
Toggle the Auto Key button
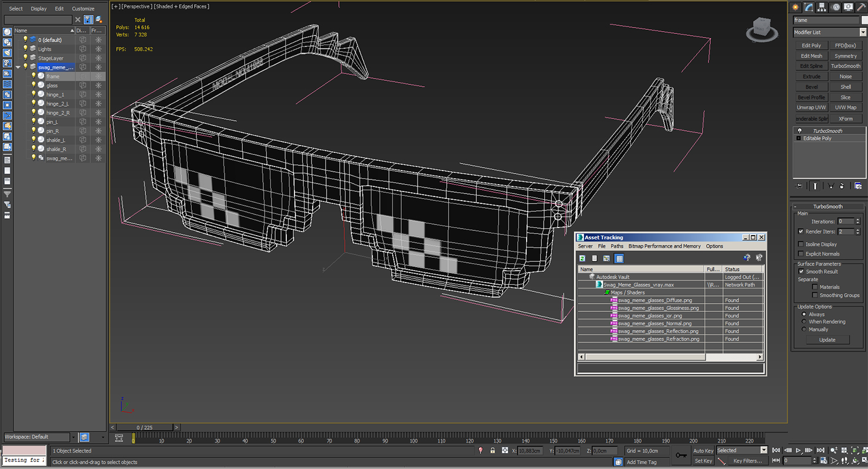tap(703, 450)
